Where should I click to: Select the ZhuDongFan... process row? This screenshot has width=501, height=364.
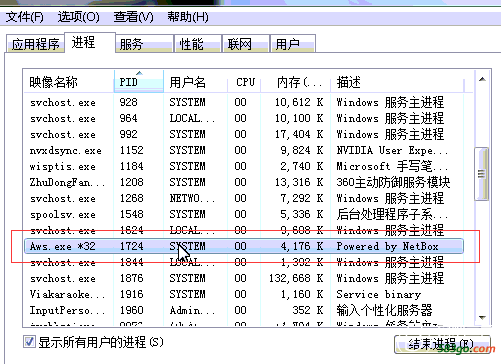pos(244,182)
